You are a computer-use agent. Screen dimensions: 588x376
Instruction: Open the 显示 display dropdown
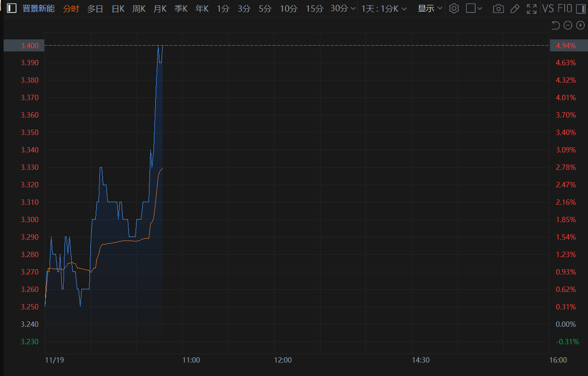pos(430,8)
